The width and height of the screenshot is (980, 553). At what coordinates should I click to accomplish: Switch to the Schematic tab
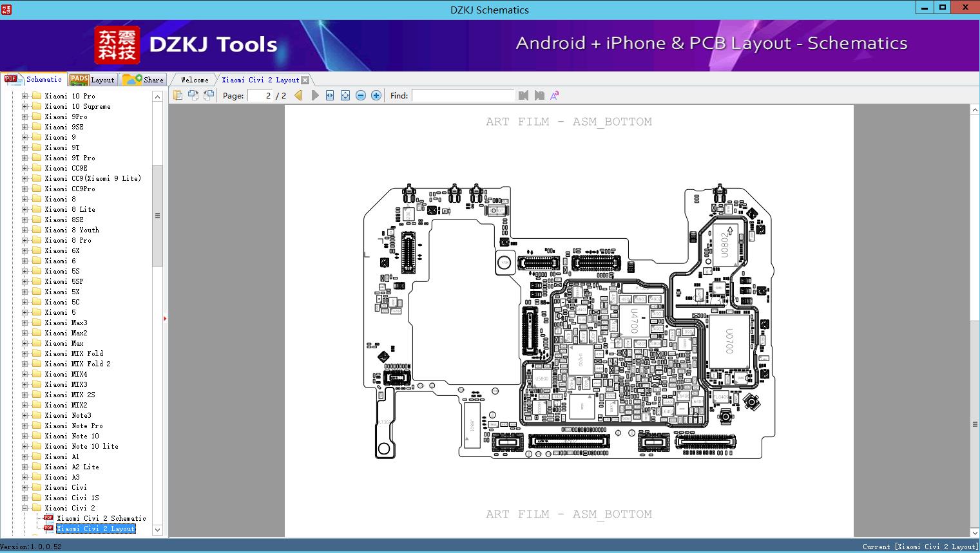click(34, 79)
